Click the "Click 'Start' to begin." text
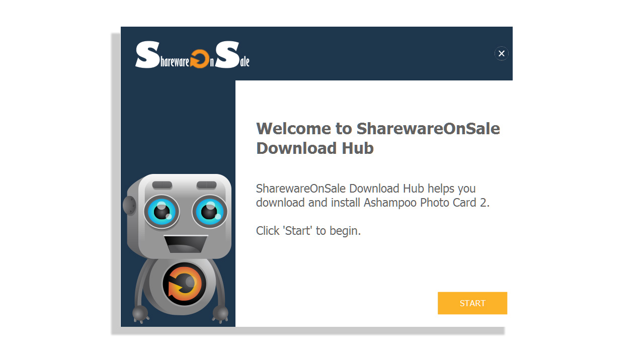644x362 pixels. 308,231
